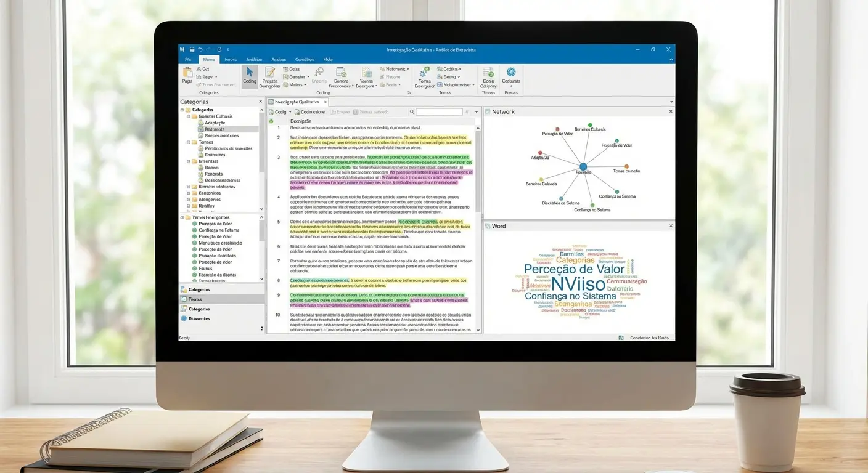The height and width of the screenshot is (473, 868).
Task: Click the document search input field
Action: [439, 112]
